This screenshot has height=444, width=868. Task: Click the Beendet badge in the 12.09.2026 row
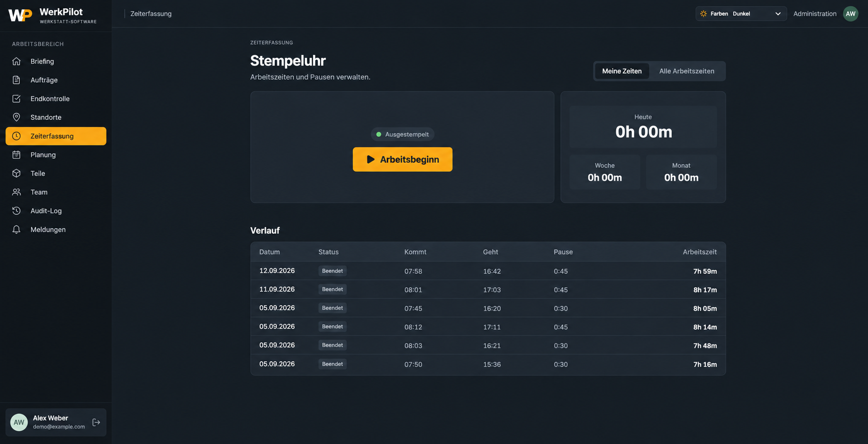[332, 271]
